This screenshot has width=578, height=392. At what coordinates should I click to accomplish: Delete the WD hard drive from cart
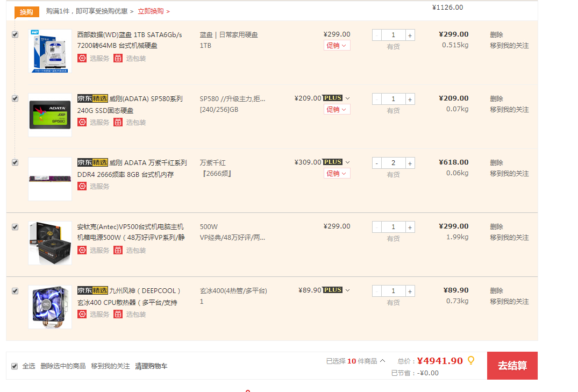tap(496, 34)
